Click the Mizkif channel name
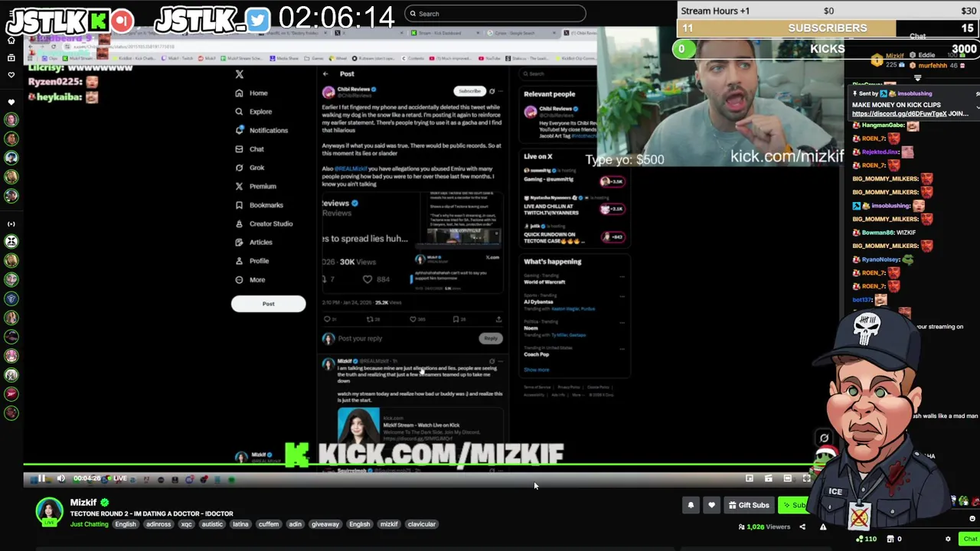This screenshot has width=980, height=551. pos(83,503)
